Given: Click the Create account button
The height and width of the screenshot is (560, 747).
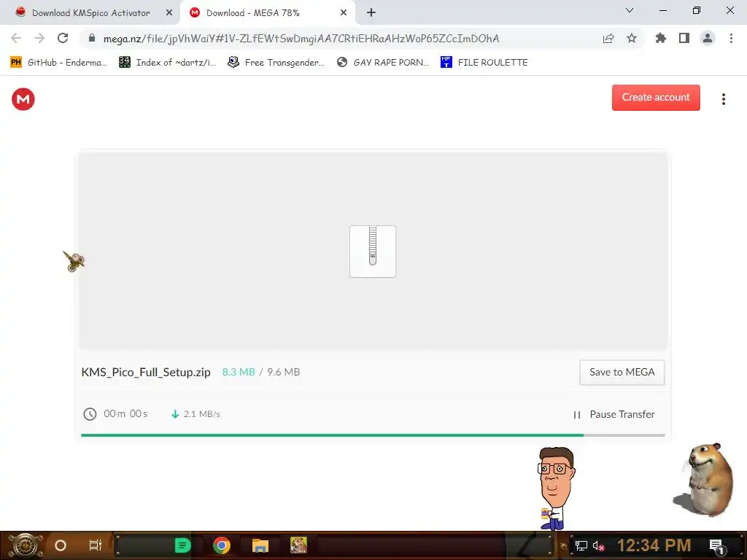Looking at the screenshot, I should pos(656,98).
